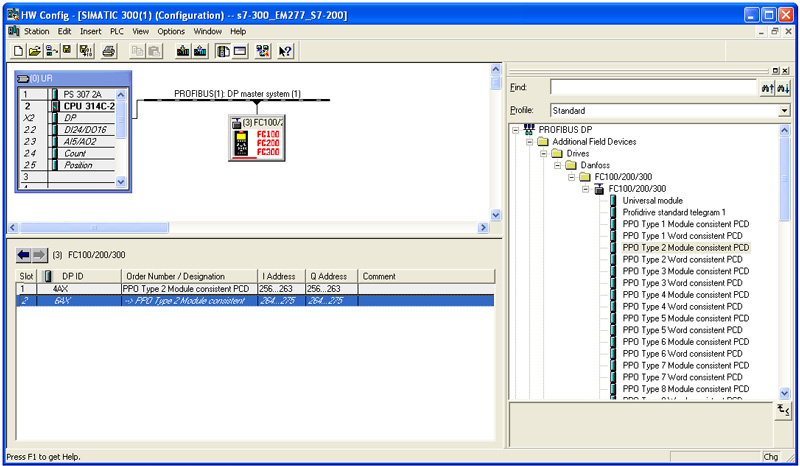This screenshot has height=466, width=800.
Task: Click the highlighted slot 2 row 6AX
Action: pyautogui.click(x=255, y=301)
